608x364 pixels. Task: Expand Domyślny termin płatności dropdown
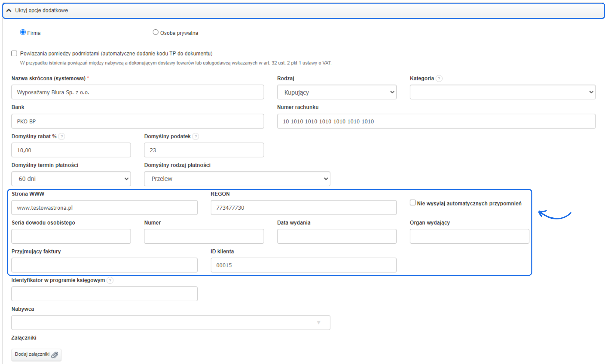point(71,179)
